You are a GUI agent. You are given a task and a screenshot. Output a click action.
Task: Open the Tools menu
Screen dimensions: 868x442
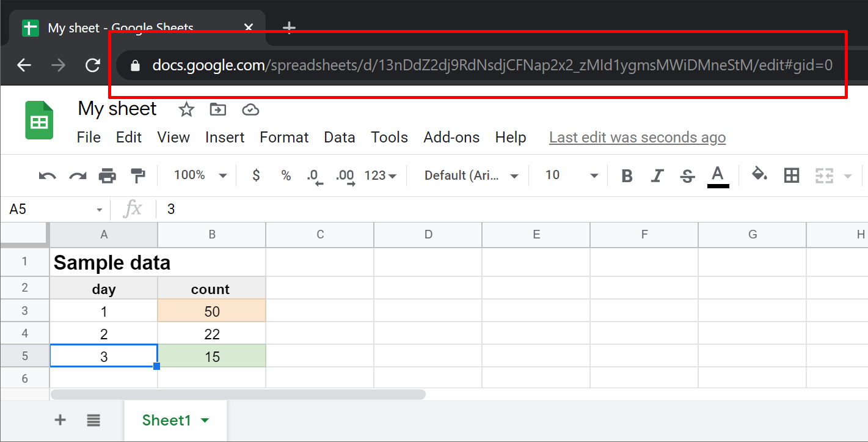pos(389,138)
